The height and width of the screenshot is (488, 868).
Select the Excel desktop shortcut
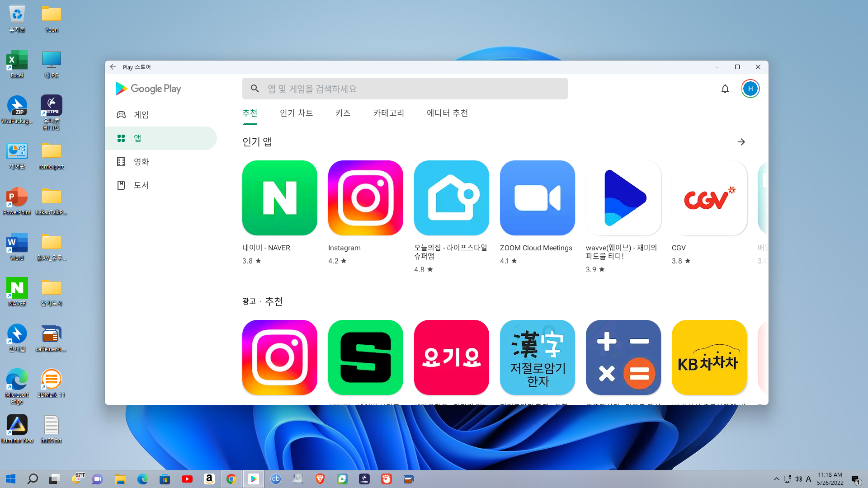[17, 65]
